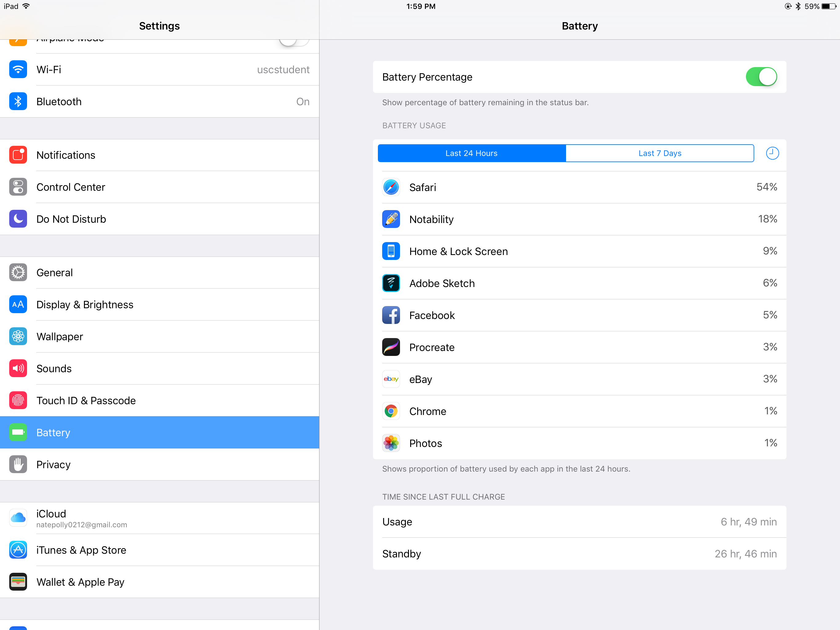Select the Battery row in sidebar

click(160, 433)
